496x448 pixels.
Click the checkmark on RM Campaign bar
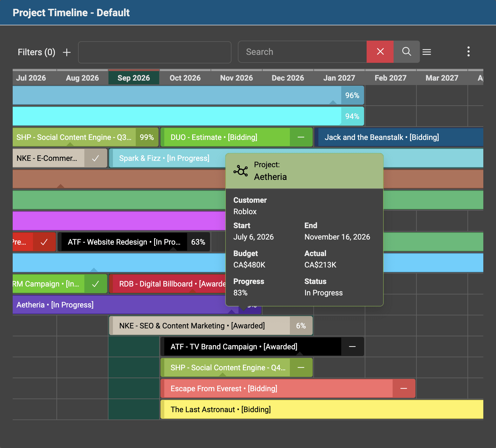[x=95, y=284]
